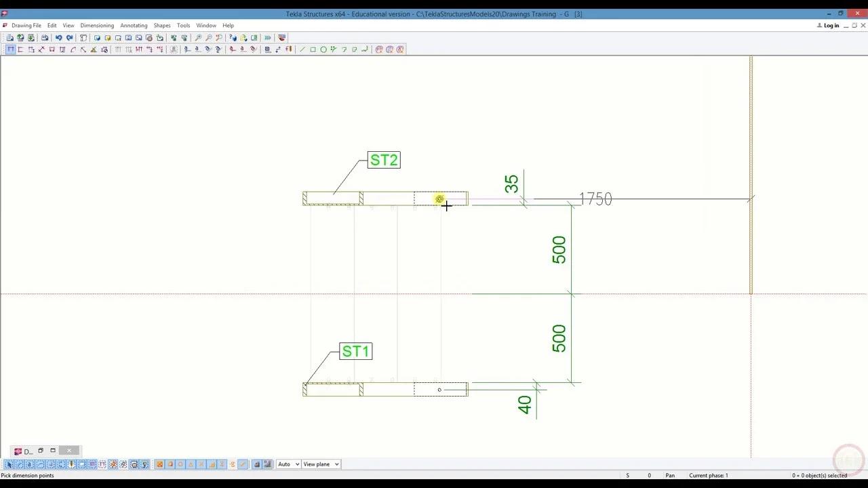Select the ST2 mark in the drawing
868x488 pixels.
(x=384, y=160)
